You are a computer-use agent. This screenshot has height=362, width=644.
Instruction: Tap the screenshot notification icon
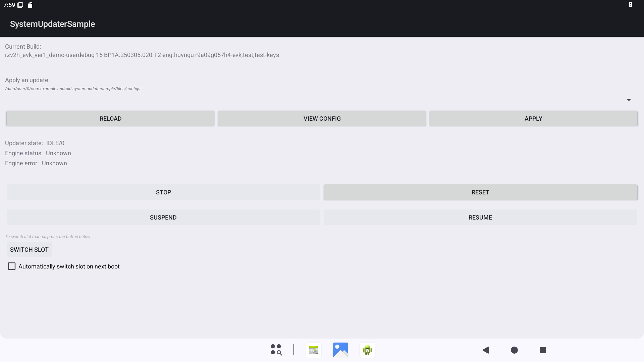(20, 5)
